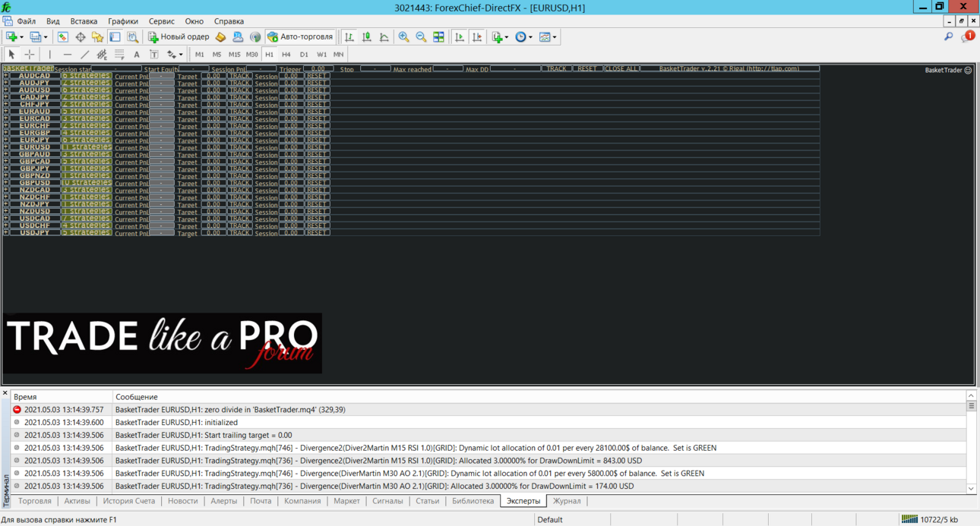Click the Новый ордер button

click(179, 36)
